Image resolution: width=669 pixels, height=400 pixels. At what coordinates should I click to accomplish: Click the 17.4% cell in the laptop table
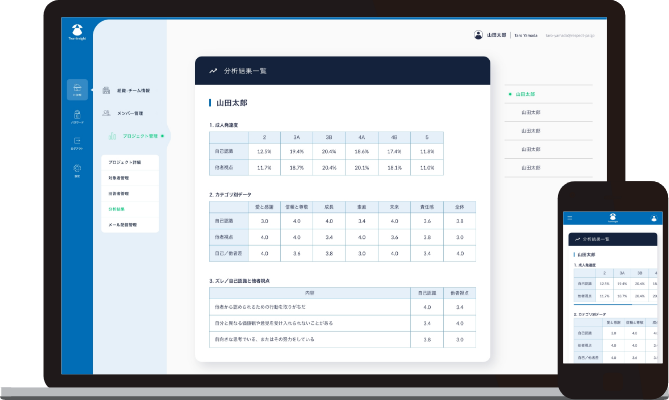[394, 151]
